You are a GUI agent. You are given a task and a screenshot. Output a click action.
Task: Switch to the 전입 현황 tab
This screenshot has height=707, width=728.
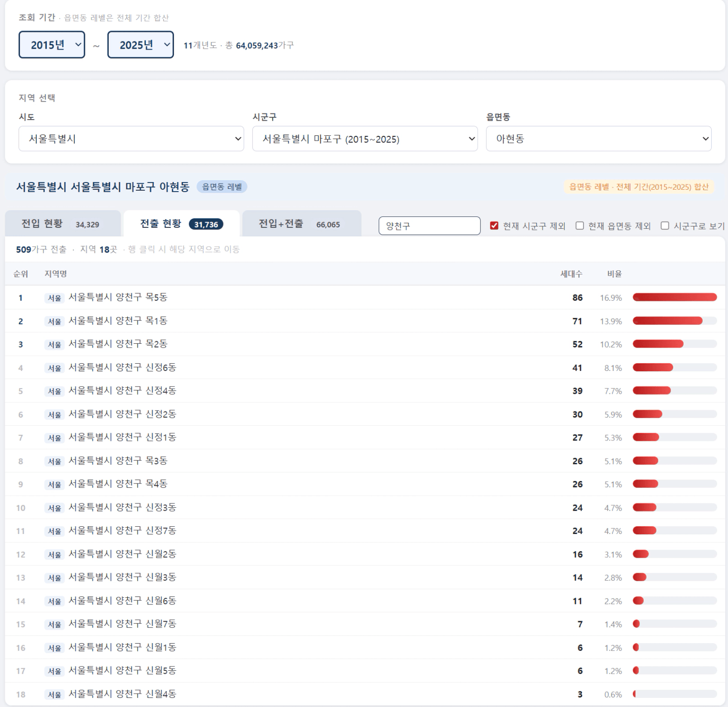62,224
